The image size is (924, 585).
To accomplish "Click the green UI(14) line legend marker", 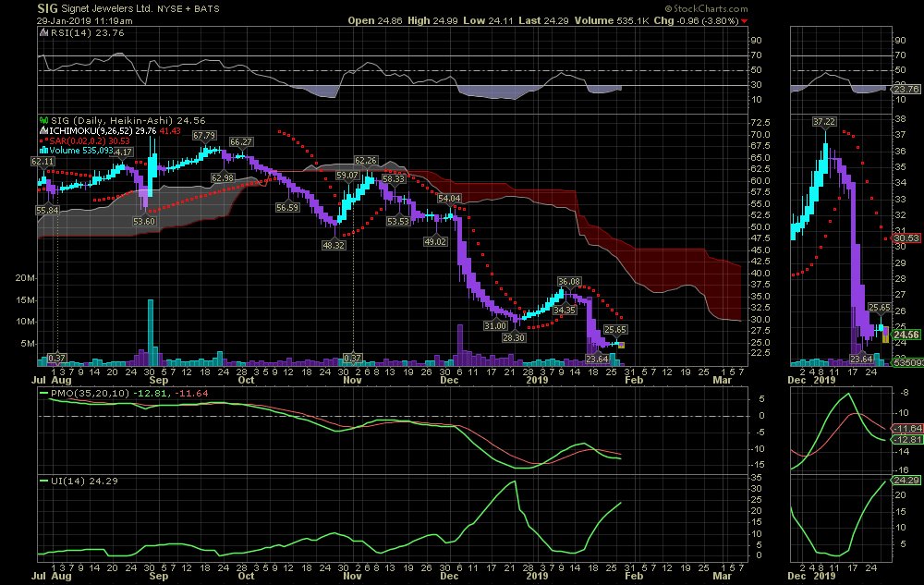I will point(43,481).
